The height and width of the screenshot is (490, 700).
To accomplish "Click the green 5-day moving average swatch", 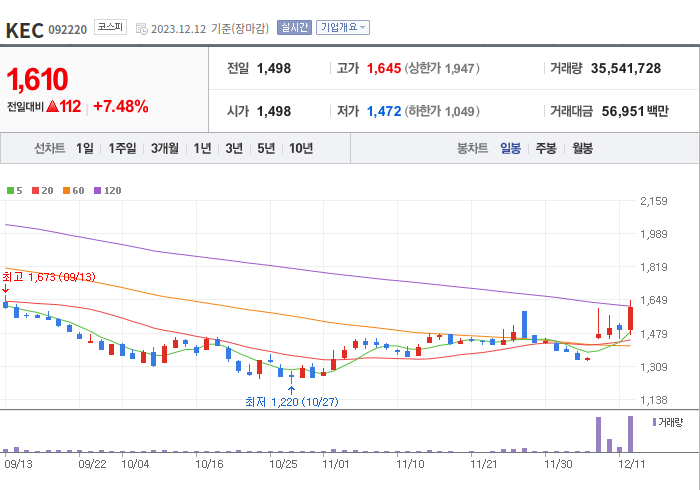I will coord(10,191).
